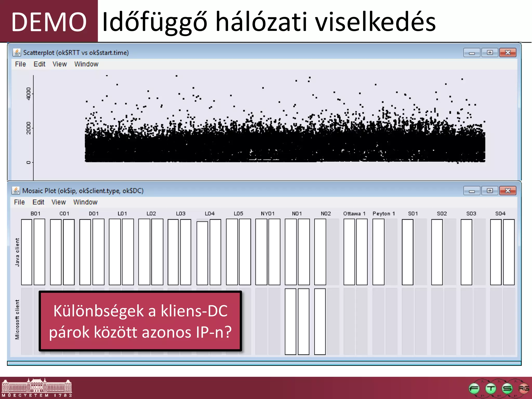Select the L04 column label
Image resolution: width=532 pixels, height=399 pixels.
tap(210, 214)
